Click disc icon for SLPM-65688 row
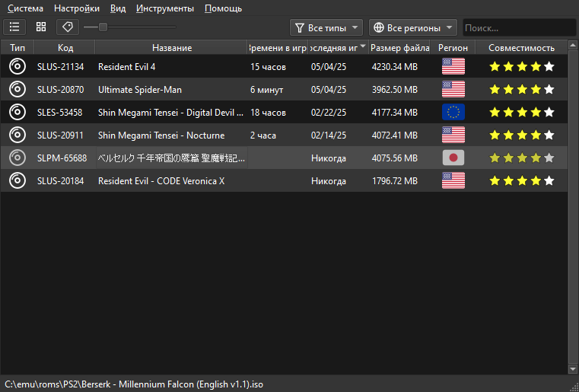Screen dimensions: 579x392 click(17, 158)
